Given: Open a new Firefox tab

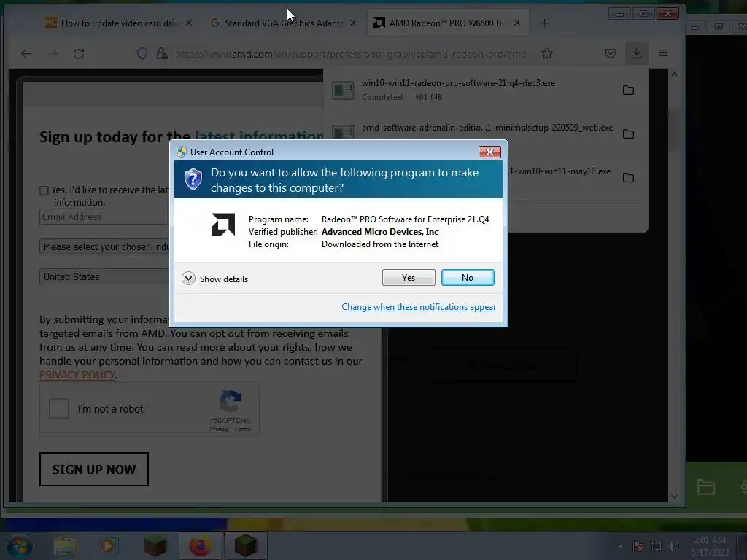Looking at the screenshot, I should click(x=544, y=23).
